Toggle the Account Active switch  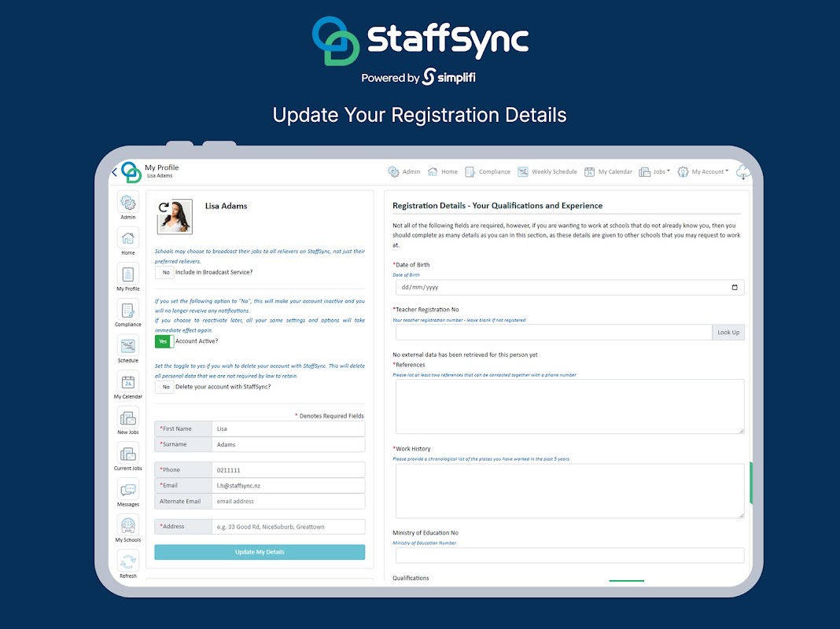[x=164, y=341]
